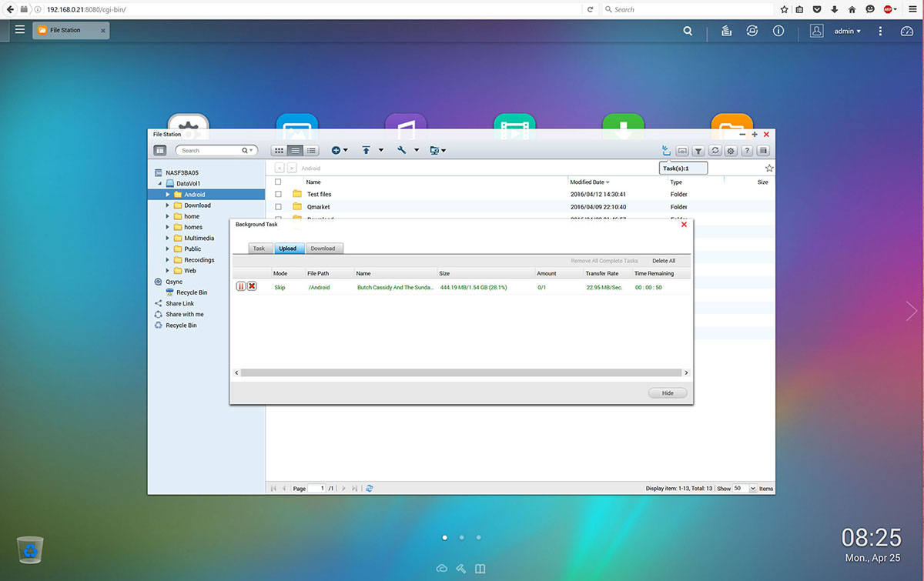Screen dimensions: 924x581
Task: Pause the Butch Cassidy upload task
Action: [241, 286]
